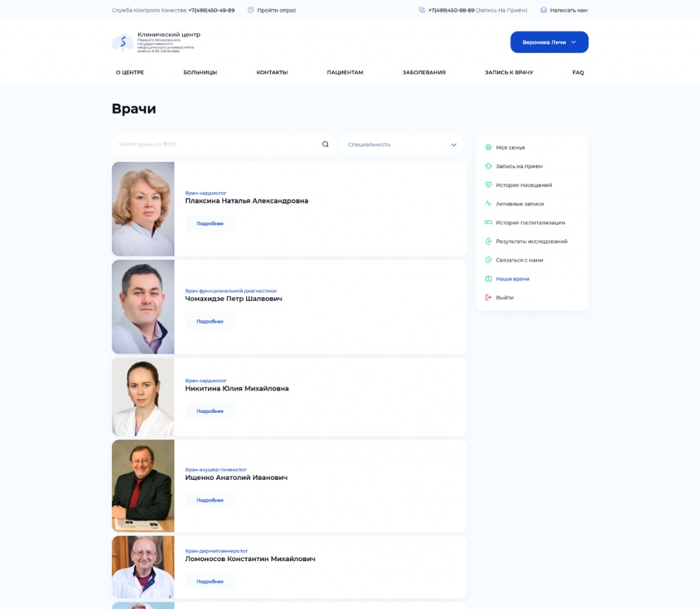Open the Специальность dropdown
This screenshot has width=700, height=609.
401,145
